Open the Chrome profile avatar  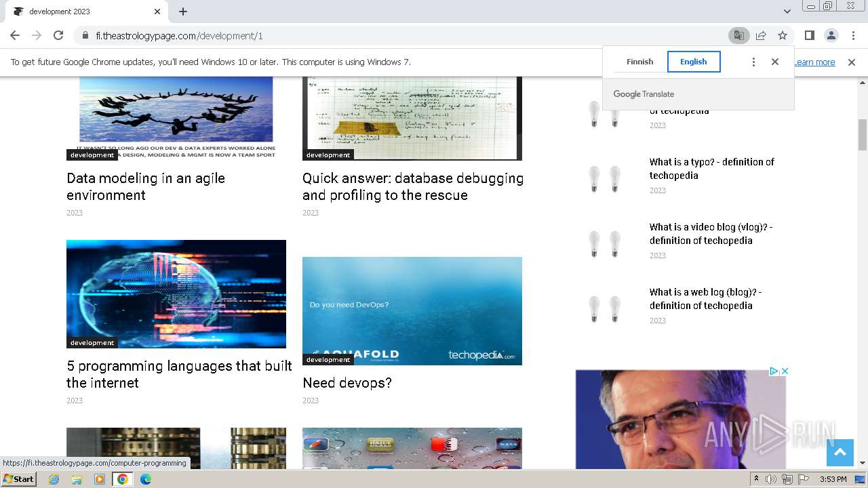(x=831, y=35)
